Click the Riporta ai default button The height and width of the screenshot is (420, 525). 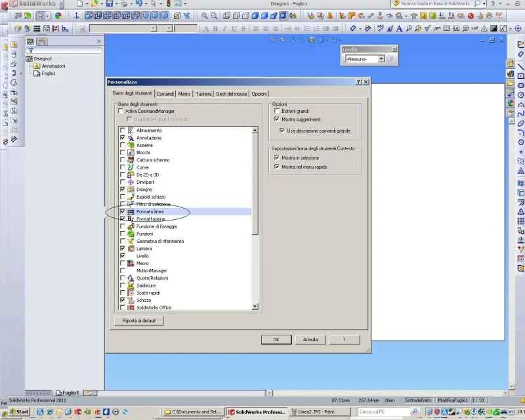(139, 320)
